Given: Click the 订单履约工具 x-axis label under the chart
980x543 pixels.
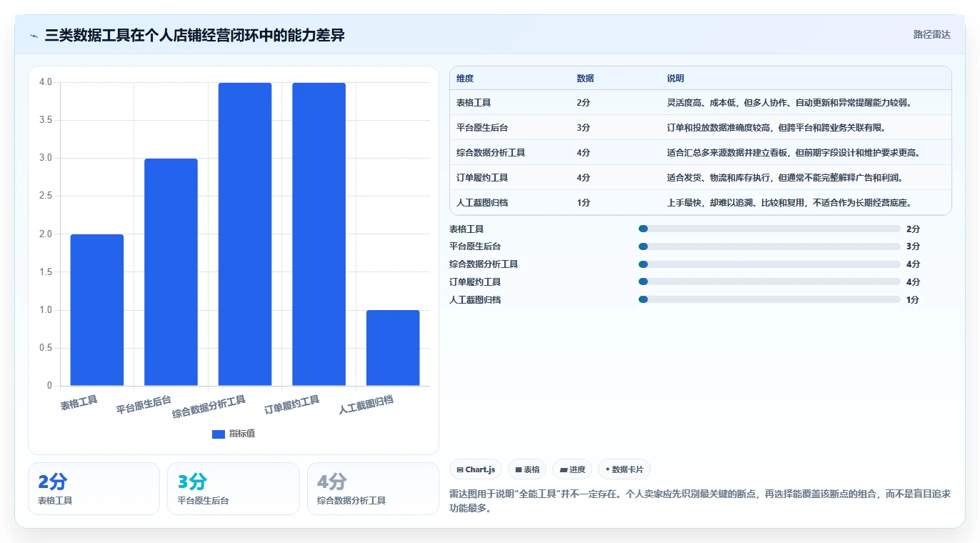Looking at the screenshot, I should [x=292, y=405].
